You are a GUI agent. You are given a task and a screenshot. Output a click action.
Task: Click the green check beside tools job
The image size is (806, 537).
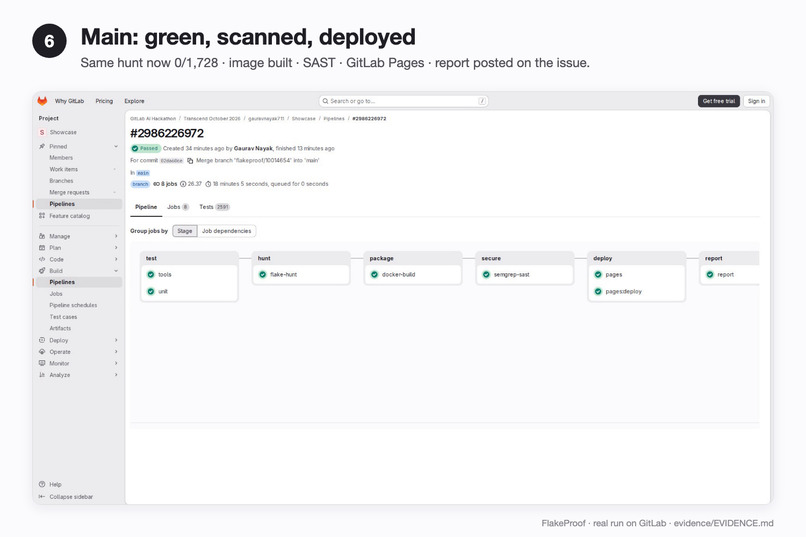pyautogui.click(x=151, y=274)
